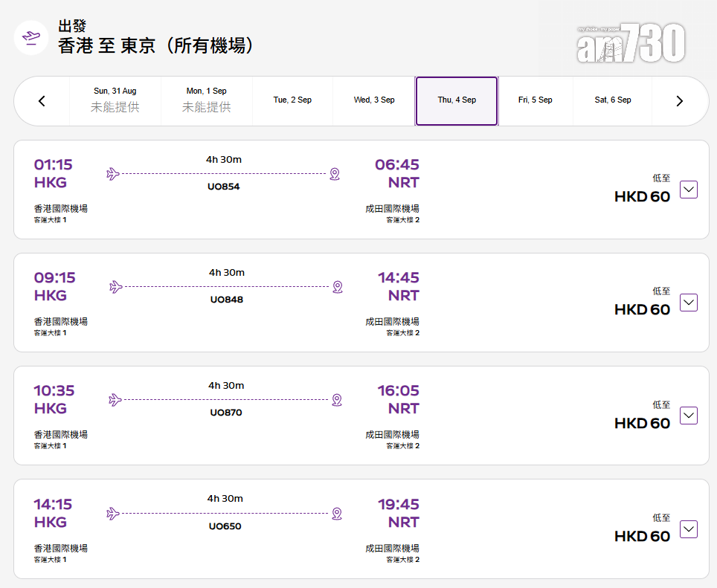
Task: Click the next dates right arrow
Action: click(x=679, y=101)
